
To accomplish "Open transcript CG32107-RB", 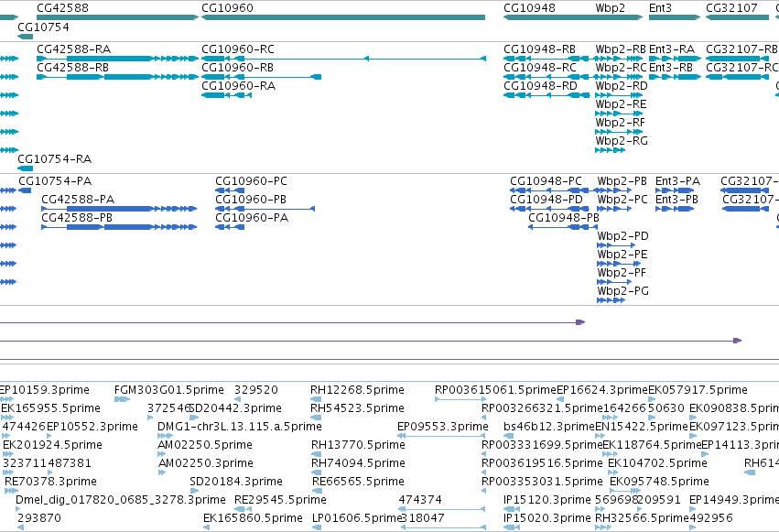I will [x=741, y=49].
